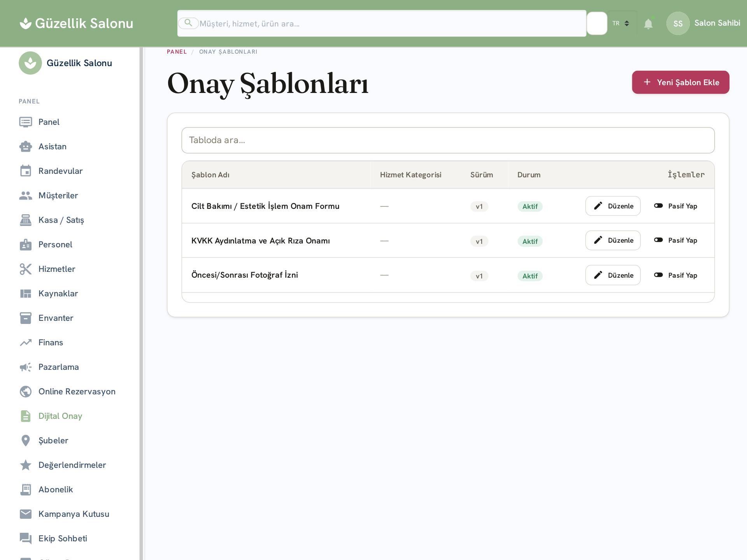This screenshot has height=560, width=747.
Task: Open Asistan robot icon in sidebar
Action: point(26,147)
